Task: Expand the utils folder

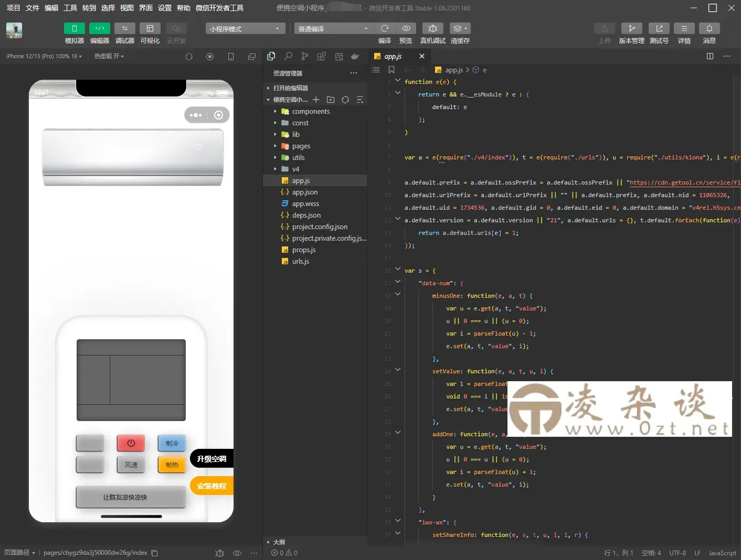Action: (315, 157)
